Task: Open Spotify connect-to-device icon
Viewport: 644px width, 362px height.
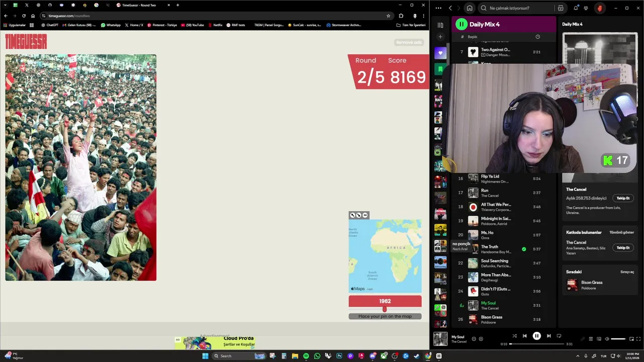Action: pos(599,339)
